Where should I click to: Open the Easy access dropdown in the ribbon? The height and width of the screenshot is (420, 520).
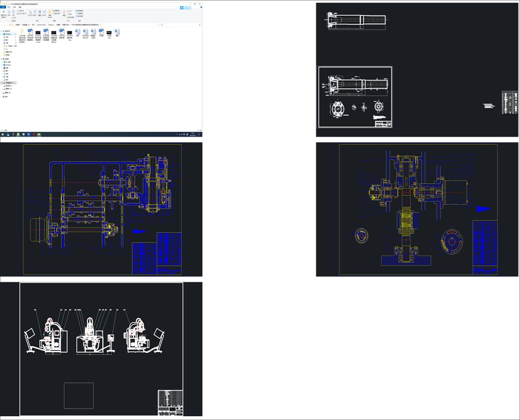[57, 14]
